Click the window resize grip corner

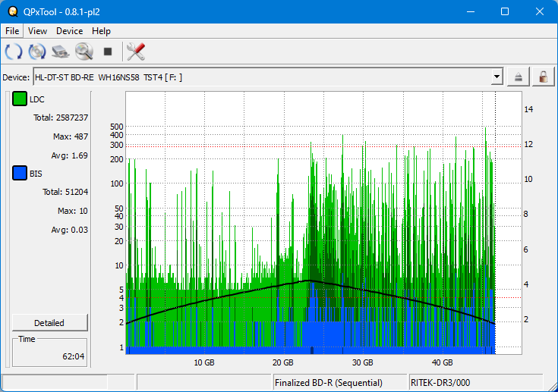pos(553,387)
